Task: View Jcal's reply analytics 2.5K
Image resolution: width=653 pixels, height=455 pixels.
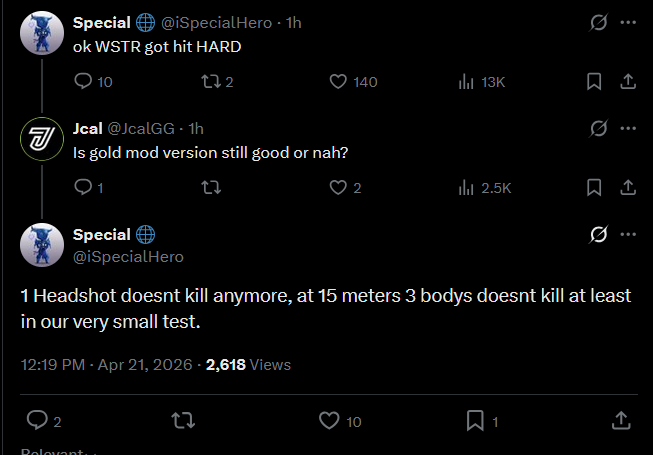Action: [x=465, y=187]
